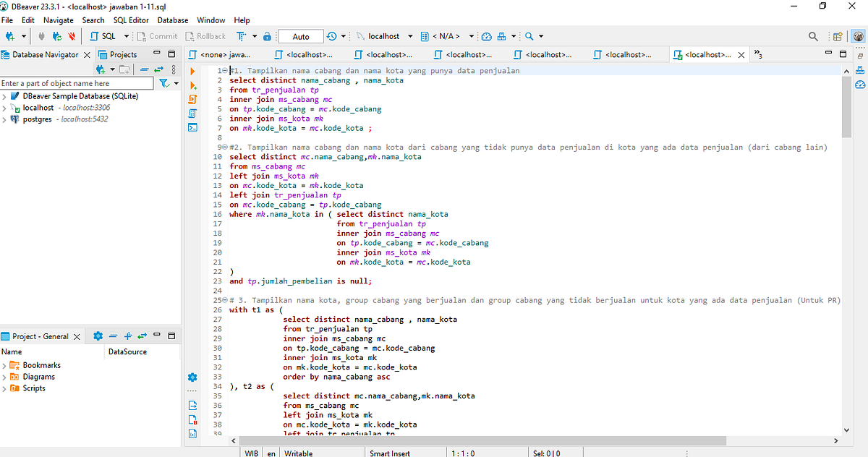868x457 pixels.
Task: Toggle the Database Navigator filter funnel
Action: coord(165,82)
